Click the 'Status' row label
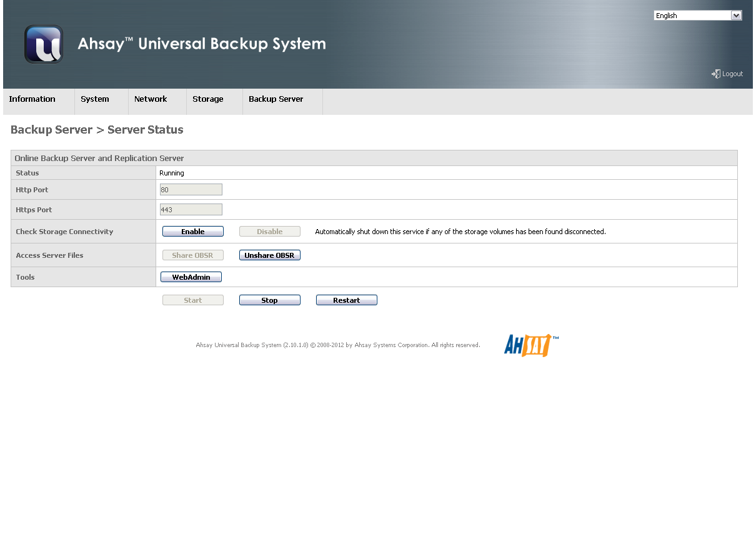Viewport: 756px width, 545px height. [x=27, y=173]
